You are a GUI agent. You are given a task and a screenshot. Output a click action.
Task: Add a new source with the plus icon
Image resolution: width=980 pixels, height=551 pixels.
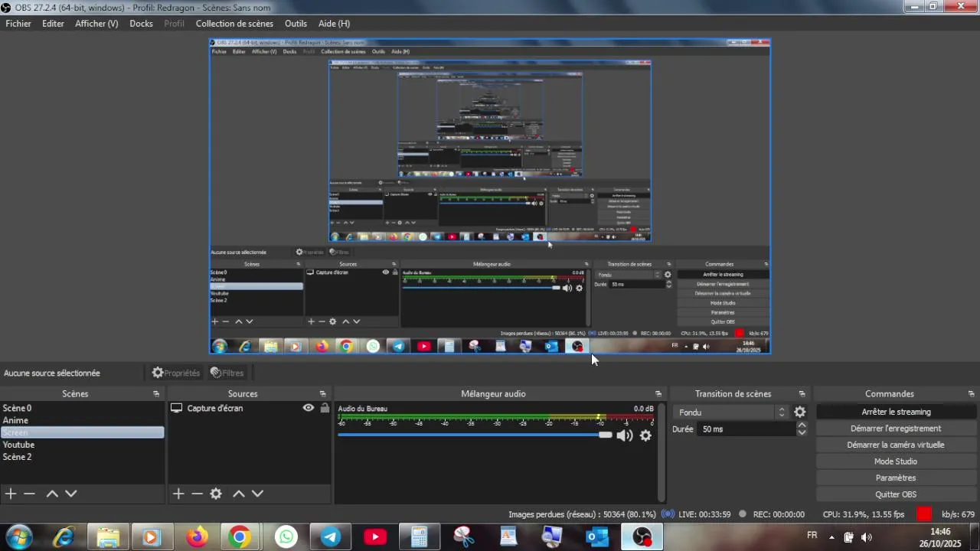pyautogui.click(x=178, y=494)
